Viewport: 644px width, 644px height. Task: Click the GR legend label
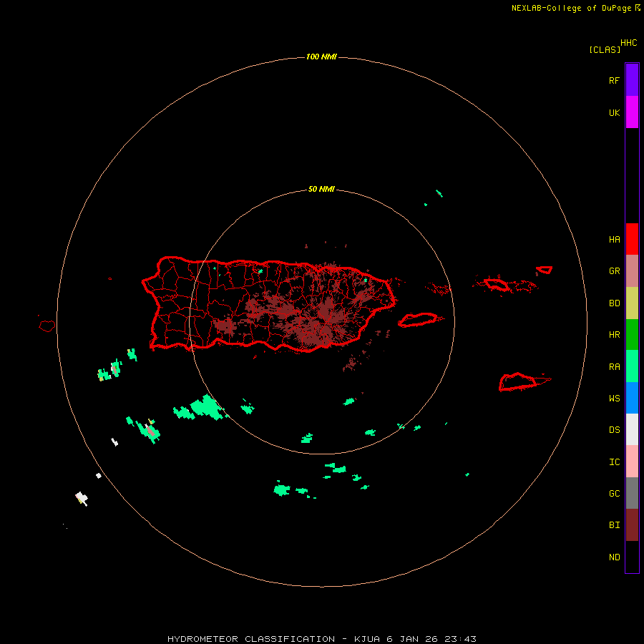pyautogui.click(x=614, y=271)
